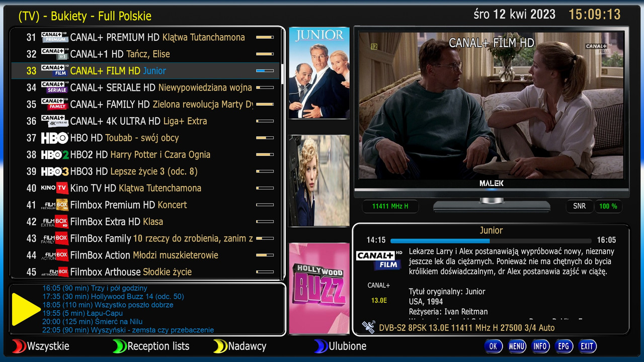
Task: Click the live TV preview window
Action: point(491,105)
